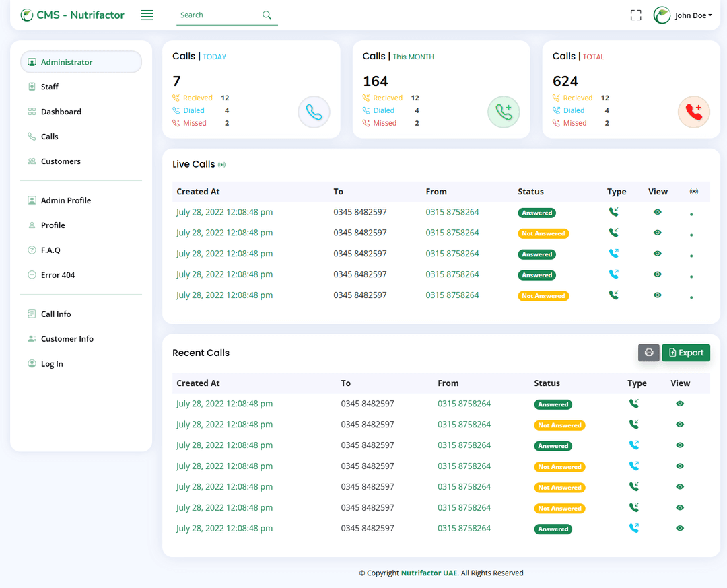Click eye icon on second Recent Calls row
Viewport: 727px width, 588px height.
(680, 425)
